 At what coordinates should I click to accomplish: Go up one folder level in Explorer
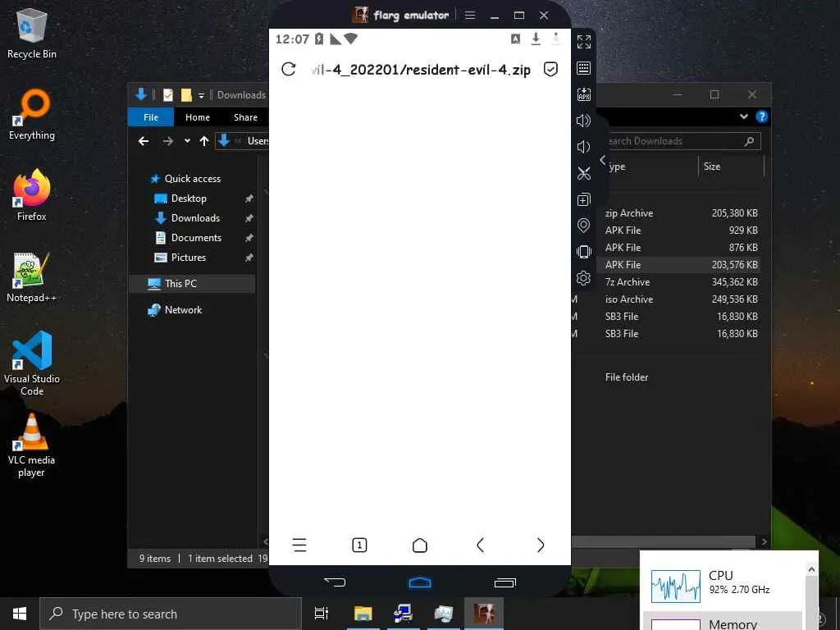(203, 141)
